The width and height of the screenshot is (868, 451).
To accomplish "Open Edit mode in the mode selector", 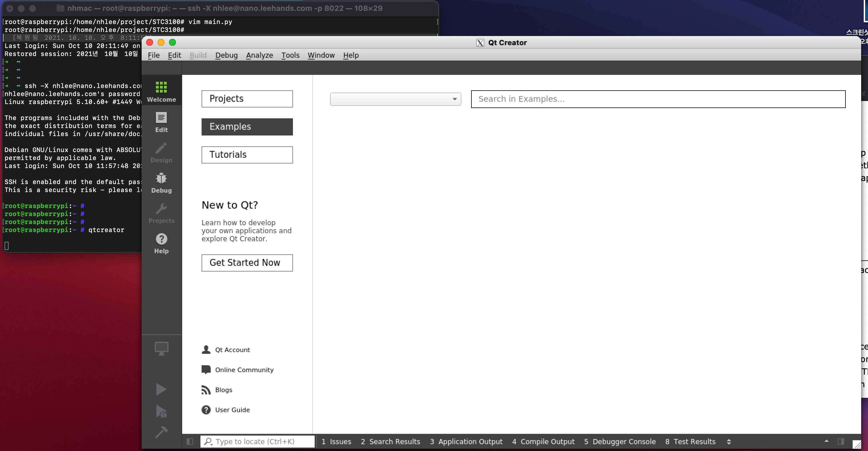I will [x=161, y=122].
